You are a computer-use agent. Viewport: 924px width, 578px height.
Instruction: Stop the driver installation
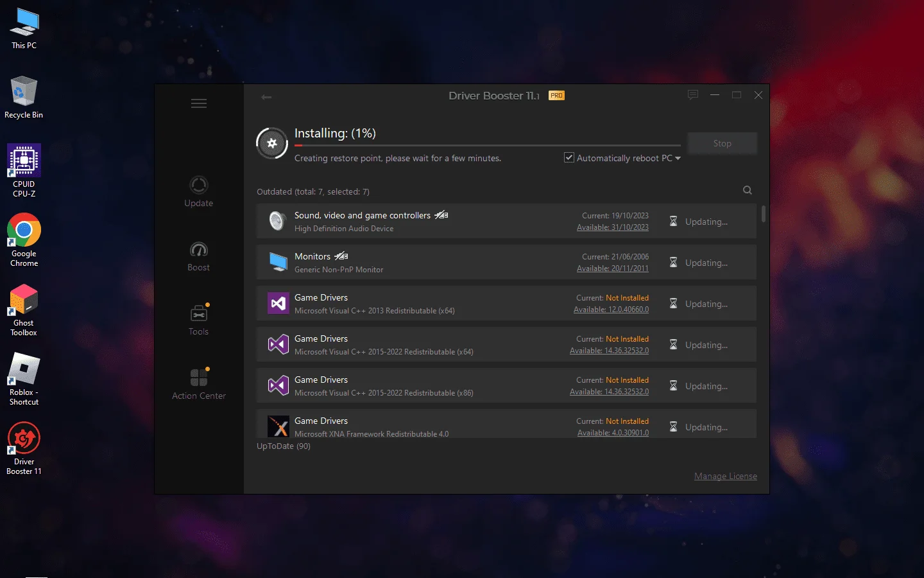722,143
